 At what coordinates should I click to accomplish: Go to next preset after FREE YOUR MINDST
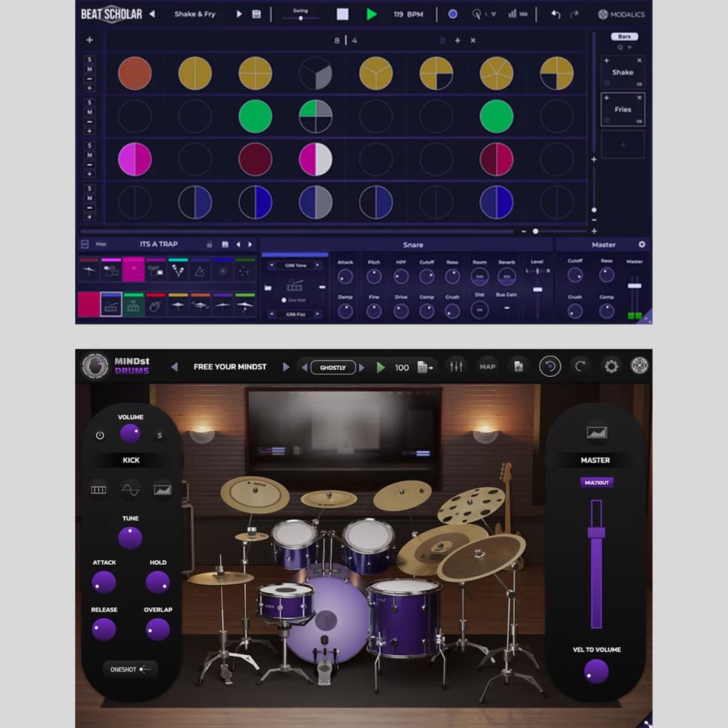(x=286, y=366)
